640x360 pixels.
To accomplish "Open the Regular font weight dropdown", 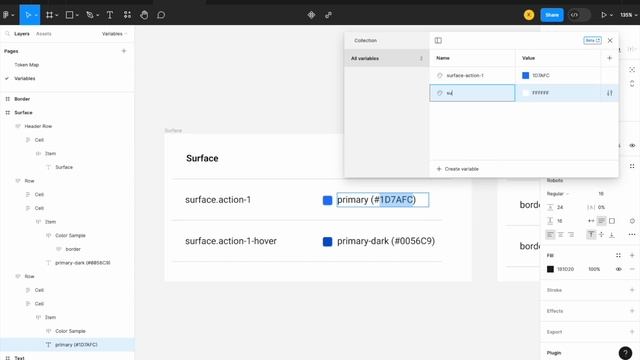I will (x=558, y=194).
